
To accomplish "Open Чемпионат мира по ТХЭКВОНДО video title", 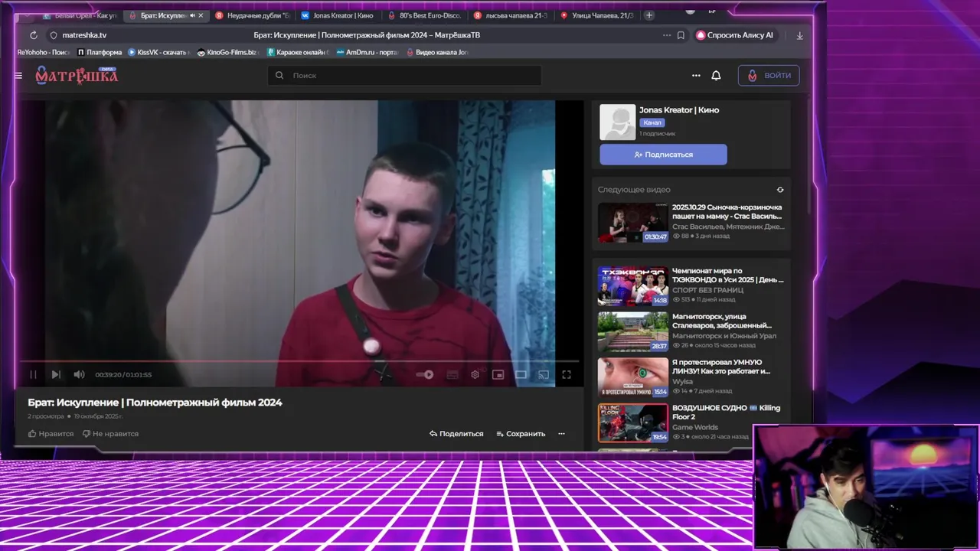I will 727,275.
